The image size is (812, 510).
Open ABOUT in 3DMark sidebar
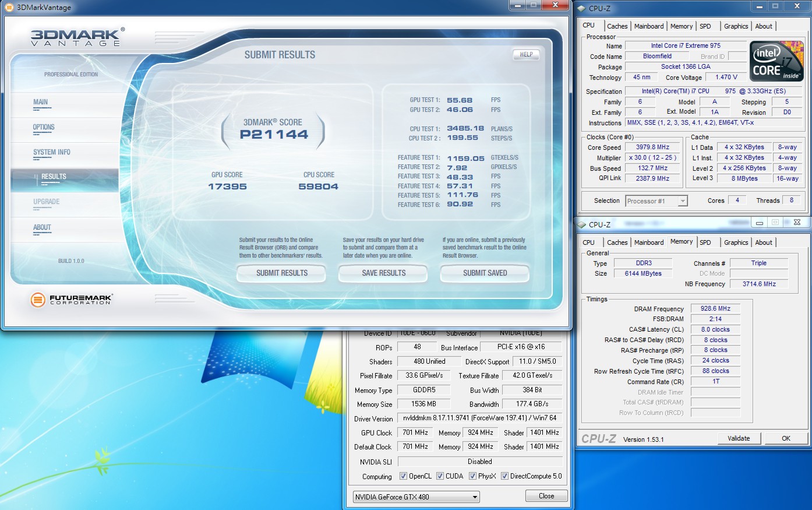pos(42,227)
